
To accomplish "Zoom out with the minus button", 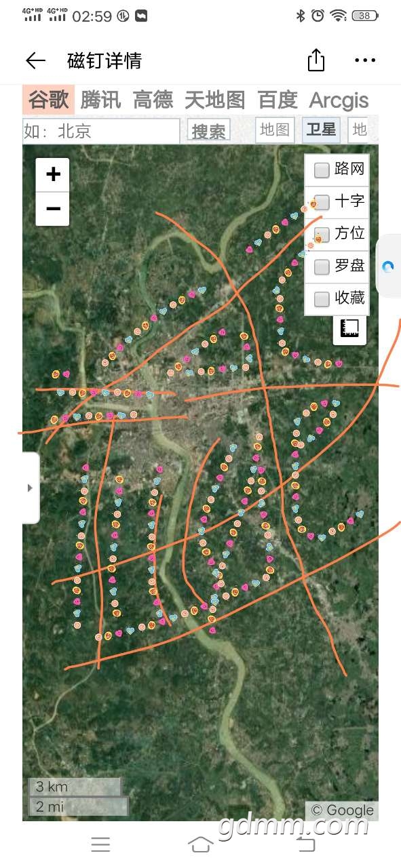I will tap(53, 209).
